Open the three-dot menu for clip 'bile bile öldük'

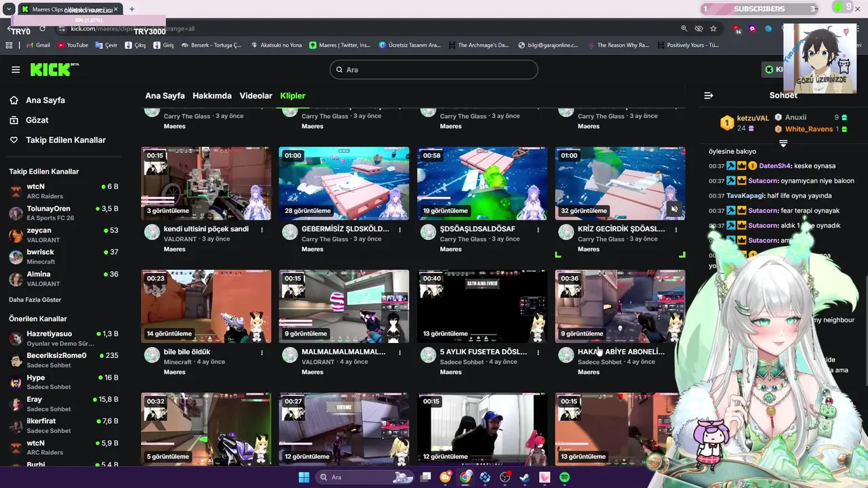click(262, 352)
